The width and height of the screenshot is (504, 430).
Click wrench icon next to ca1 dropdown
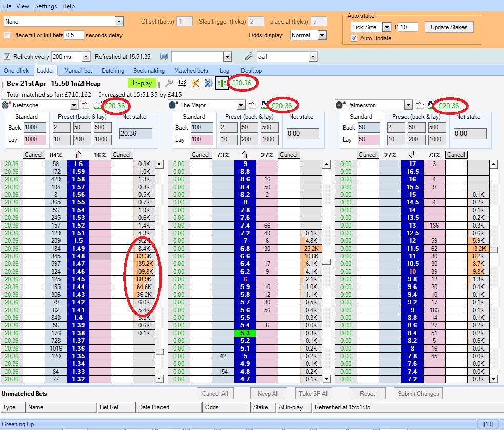click(249, 56)
